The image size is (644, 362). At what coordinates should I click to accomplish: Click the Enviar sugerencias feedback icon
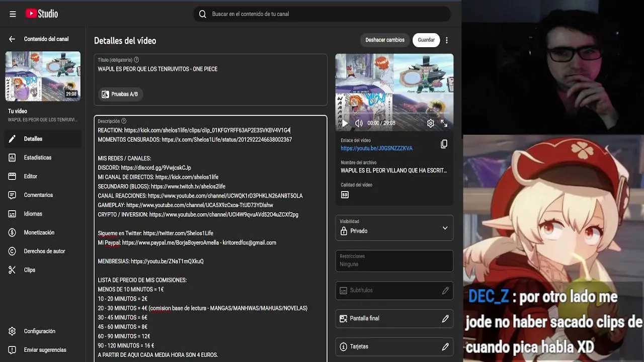pos(12,350)
